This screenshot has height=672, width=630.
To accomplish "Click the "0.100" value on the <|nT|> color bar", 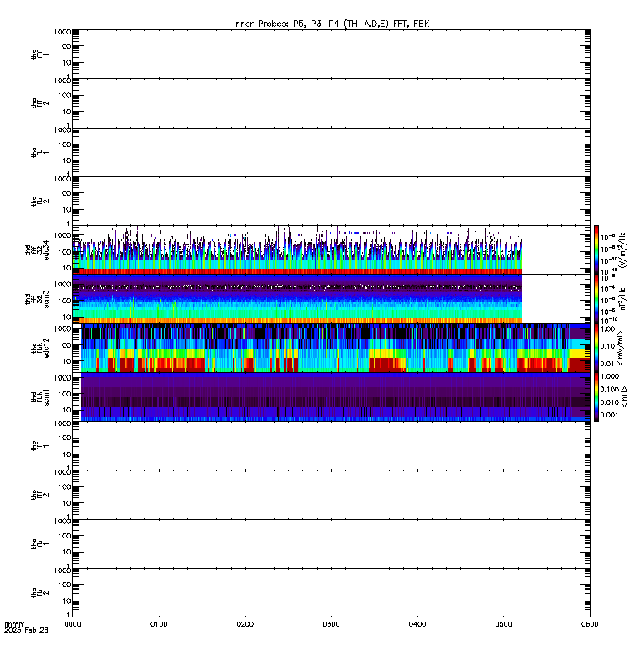I will tap(610, 389).
